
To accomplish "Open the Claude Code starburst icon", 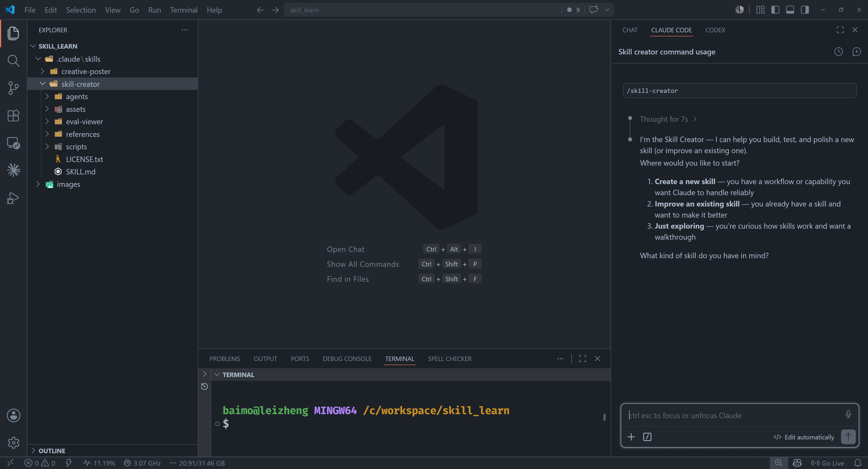I will pos(14,170).
